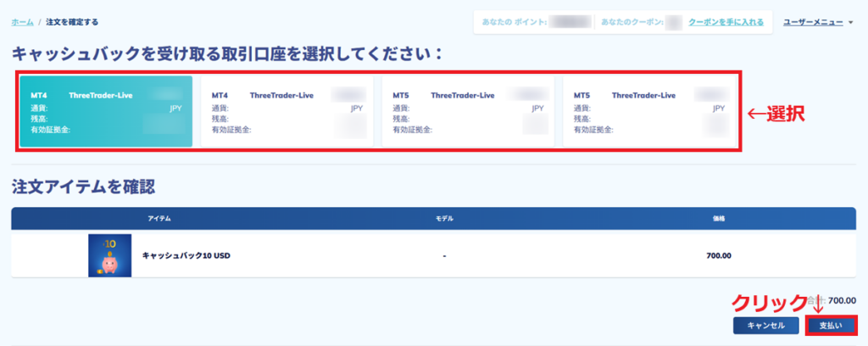Click the キャンセル button
The width and height of the screenshot is (868, 346).
765,326
